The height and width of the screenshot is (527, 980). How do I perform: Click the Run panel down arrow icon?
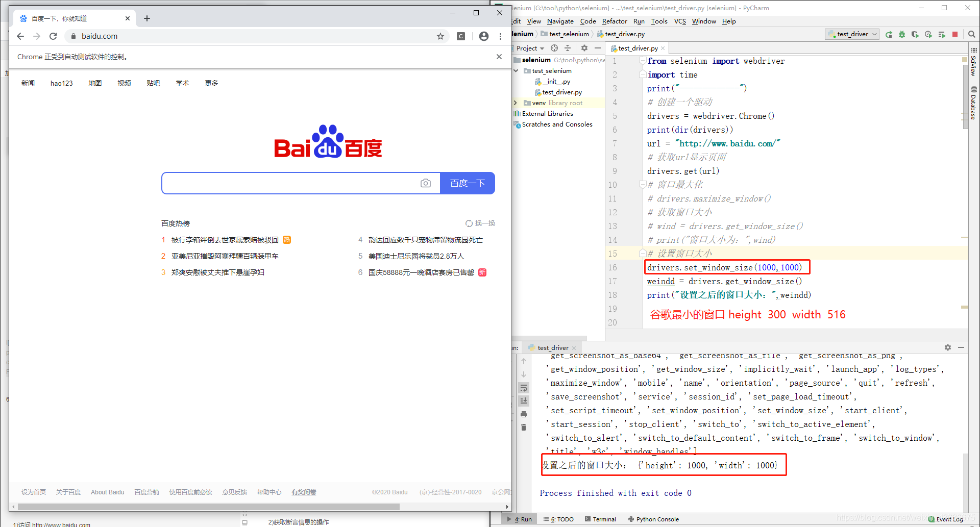point(524,374)
